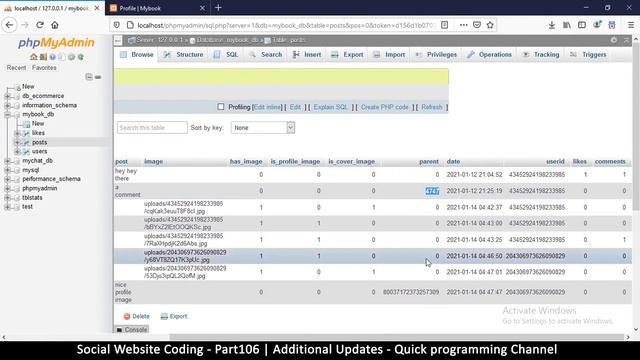Image resolution: width=640 pixels, height=360 pixels.
Task: Expand the db_ecommerce database node
Action: (x=7, y=96)
